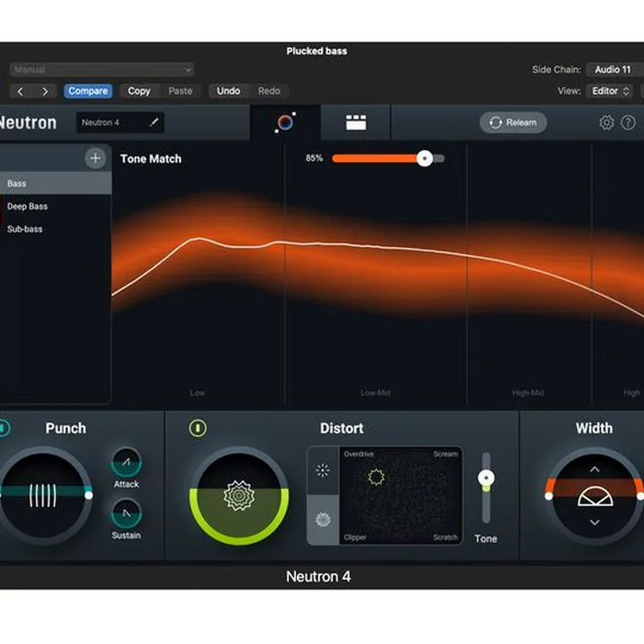The height and width of the screenshot is (644, 644).
Task: Toggle the Punch module power button
Action: pyautogui.click(x=4, y=428)
